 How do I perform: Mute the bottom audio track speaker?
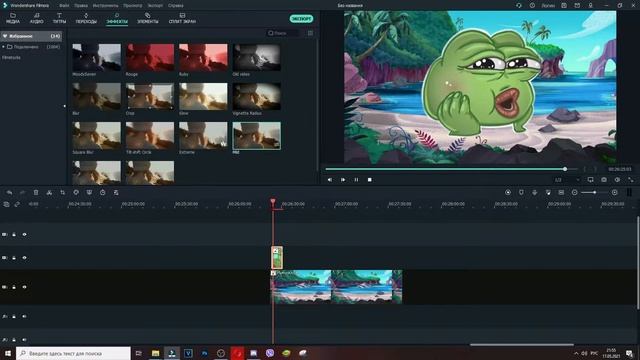tap(24, 340)
